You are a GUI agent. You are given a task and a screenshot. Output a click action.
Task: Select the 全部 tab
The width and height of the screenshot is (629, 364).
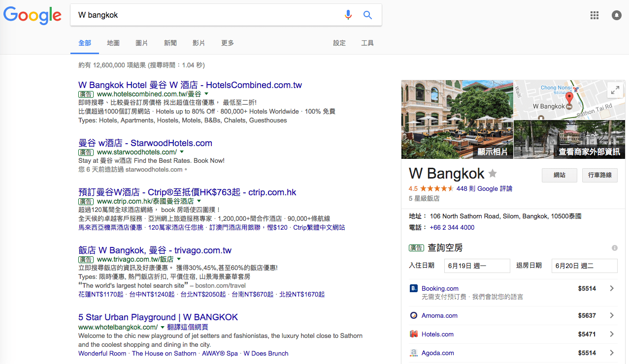(85, 43)
